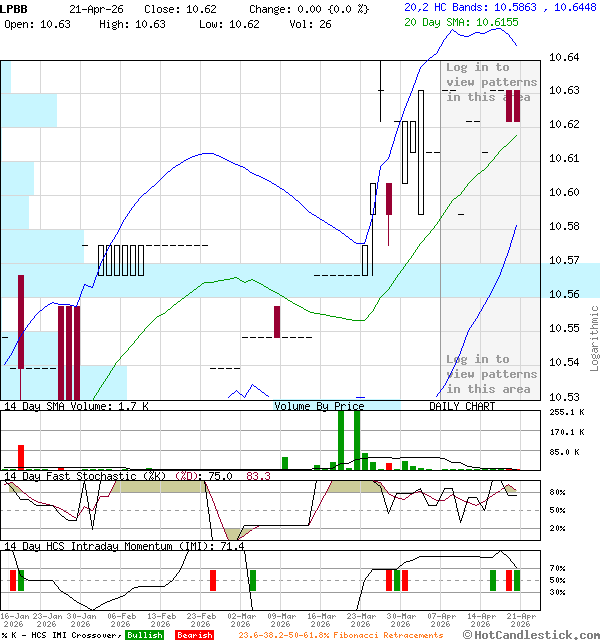Click the 20 Day SMA legend text
The height and width of the screenshot is (640, 600).
(x=461, y=22)
